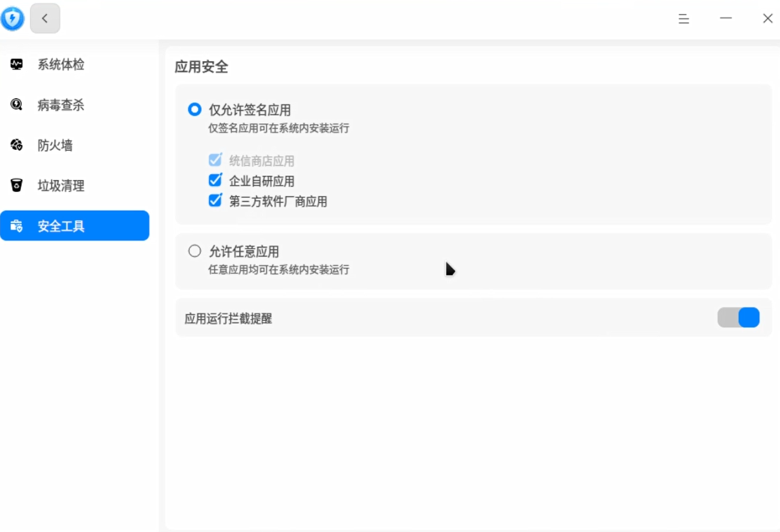Click the 垃圾清理 trash bin icon

tap(16, 185)
